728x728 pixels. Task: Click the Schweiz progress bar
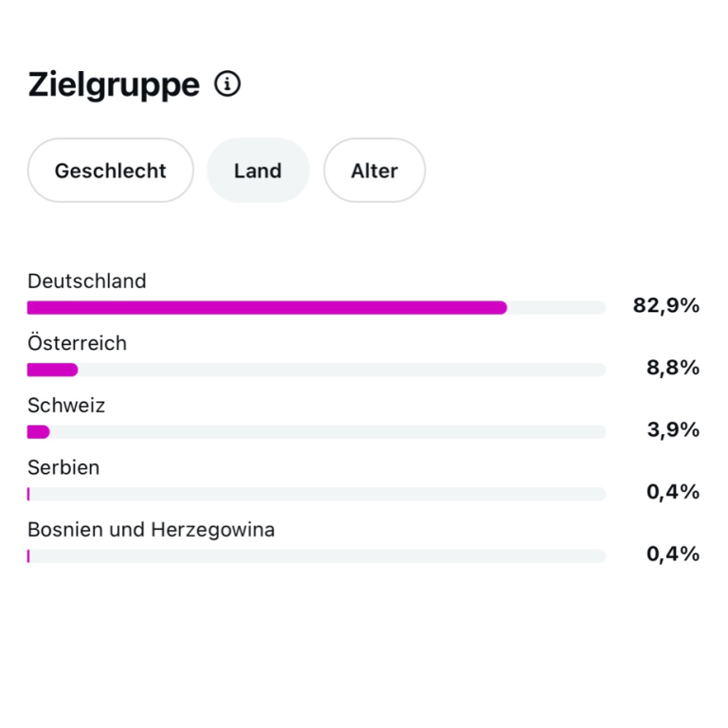coord(316,432)
